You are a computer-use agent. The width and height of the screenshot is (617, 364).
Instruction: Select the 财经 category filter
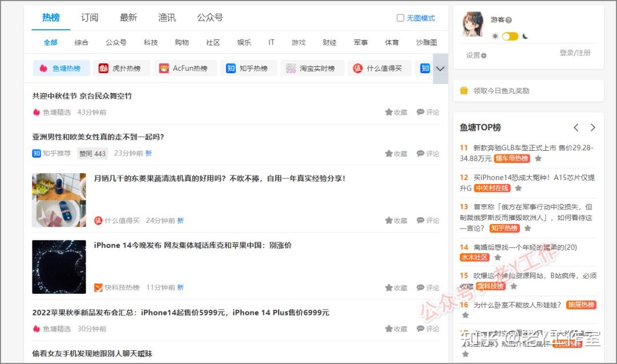click(330, 42)
